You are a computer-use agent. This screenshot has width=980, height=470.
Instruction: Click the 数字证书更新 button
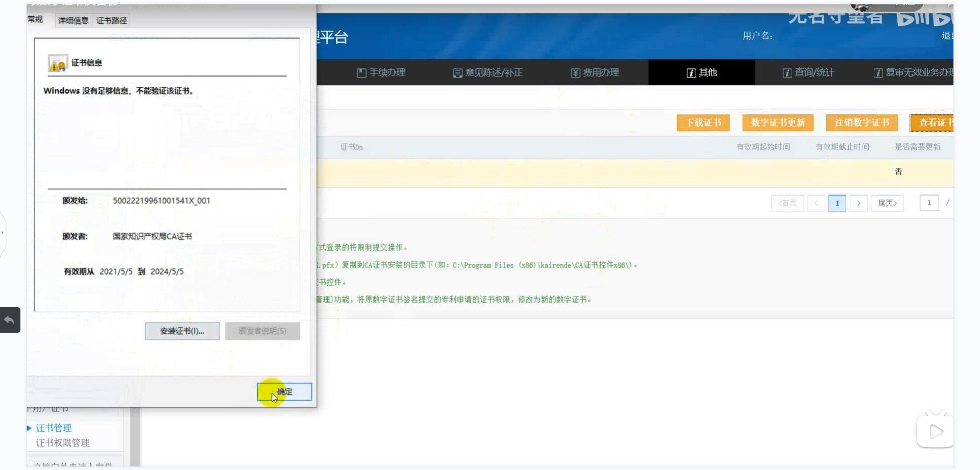click(x=778, y=122)
